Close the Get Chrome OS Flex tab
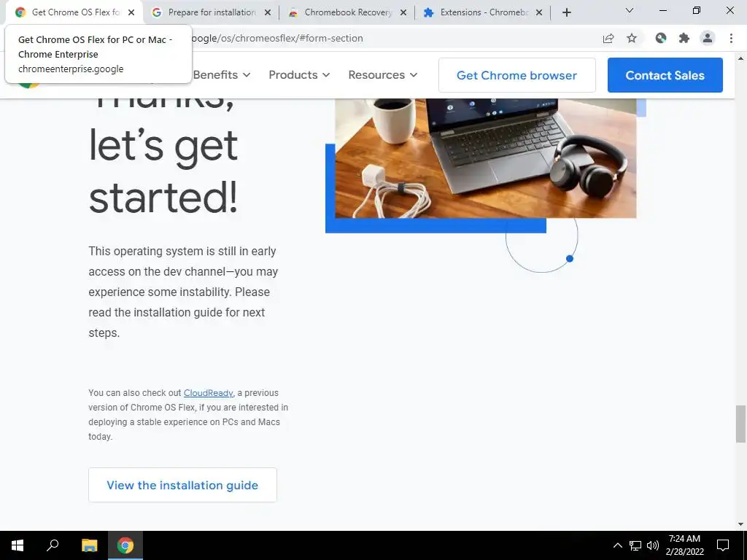This screenshot has width=747, height=560. (131, 12)
